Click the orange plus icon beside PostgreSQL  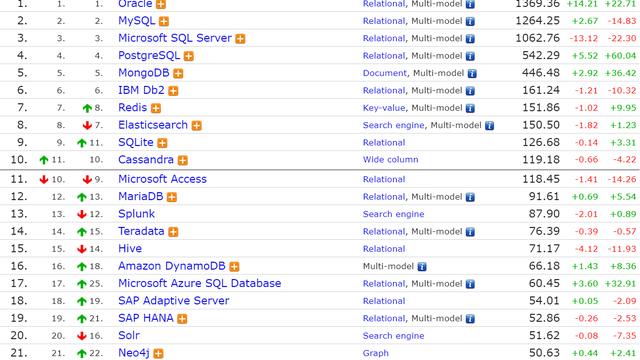click(x=188, y=56)
